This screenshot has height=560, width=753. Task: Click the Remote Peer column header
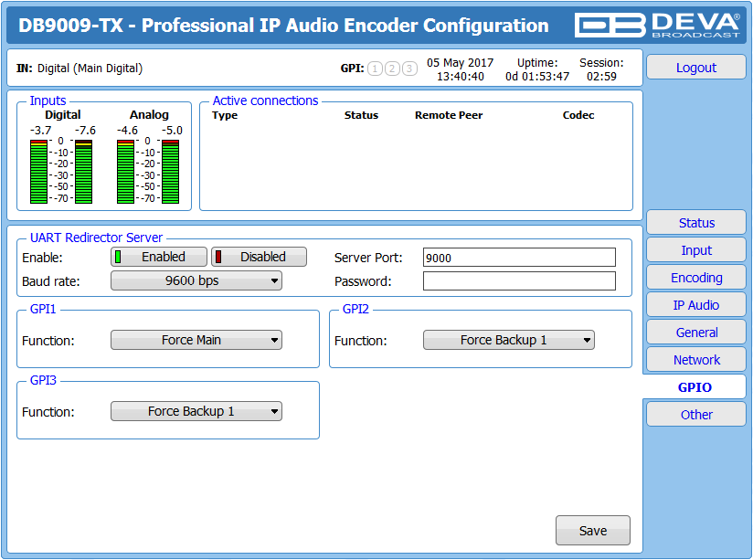pos(449,115)
